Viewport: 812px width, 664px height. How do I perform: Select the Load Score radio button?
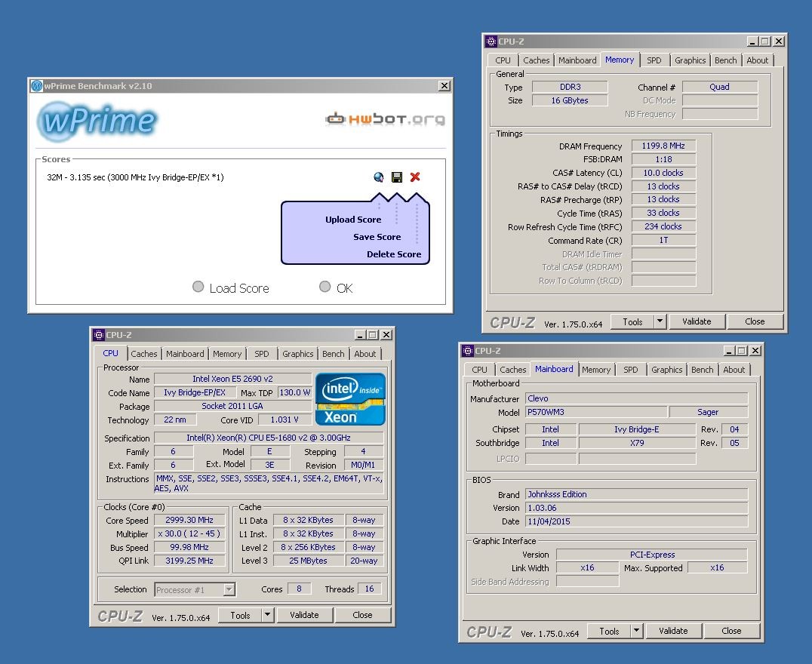198,287
